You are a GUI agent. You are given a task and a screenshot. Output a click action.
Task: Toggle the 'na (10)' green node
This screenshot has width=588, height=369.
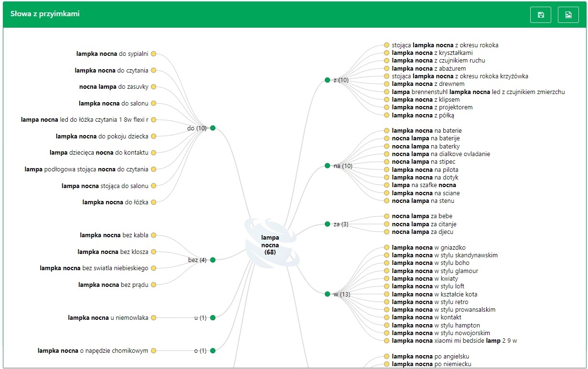point(327,166)
